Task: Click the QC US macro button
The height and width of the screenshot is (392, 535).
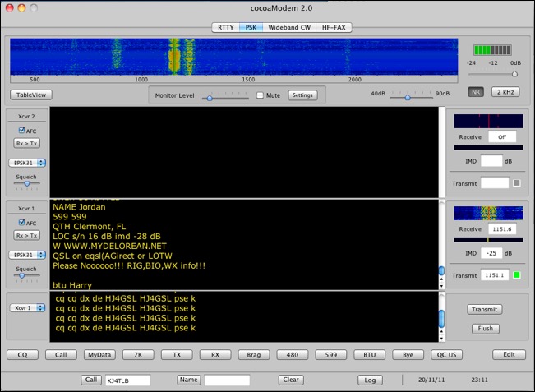Action: (x=446, y=355)
